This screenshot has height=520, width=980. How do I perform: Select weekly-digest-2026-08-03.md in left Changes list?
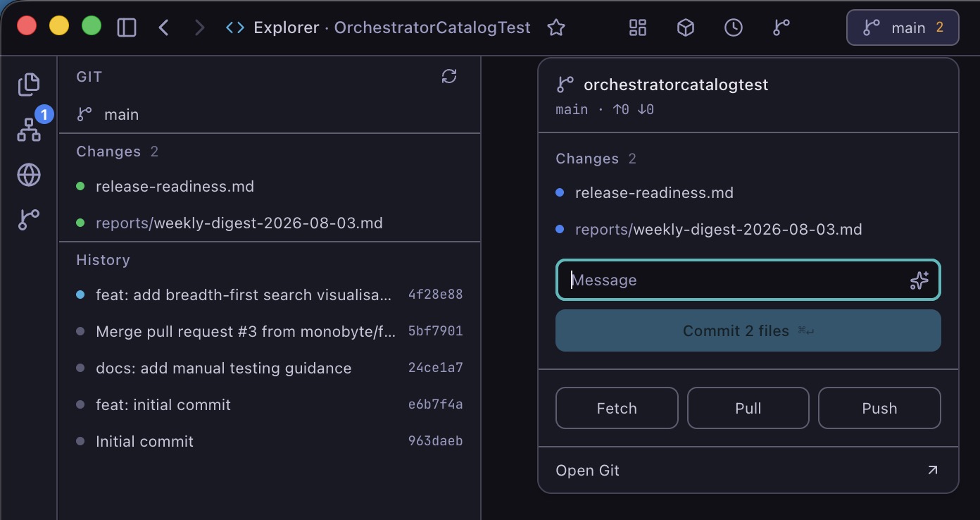(x=270, y=223)
